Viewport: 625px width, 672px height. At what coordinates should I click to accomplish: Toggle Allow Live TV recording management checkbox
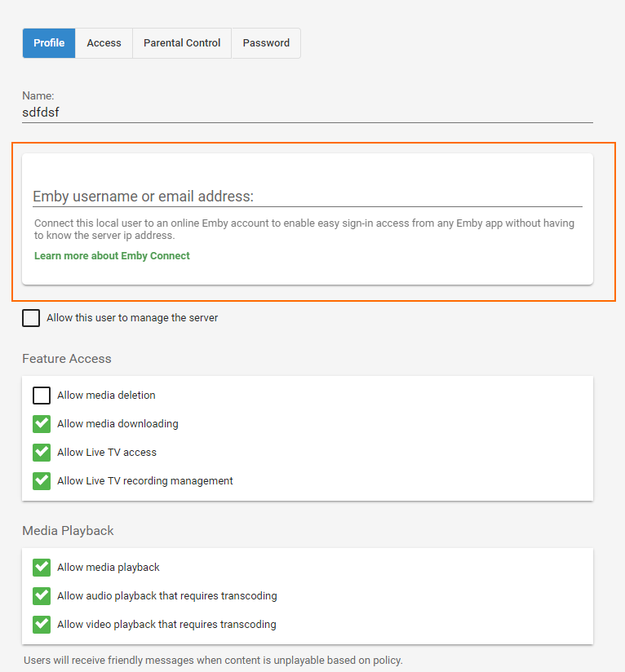[x=42, y=481]
